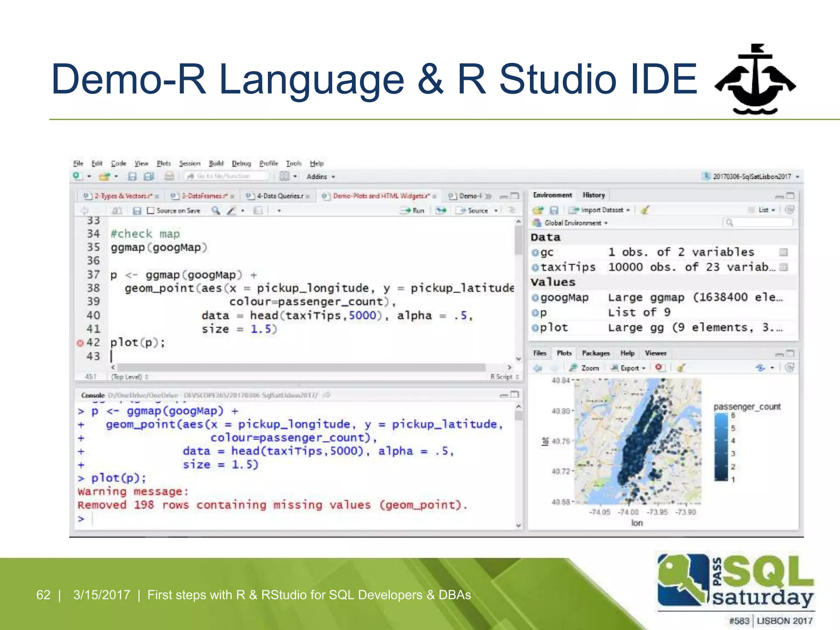Go to previous plot using back arrow
Image resolution: width=840 pixels, height=630 pixels.
click(x=537, y=368)
